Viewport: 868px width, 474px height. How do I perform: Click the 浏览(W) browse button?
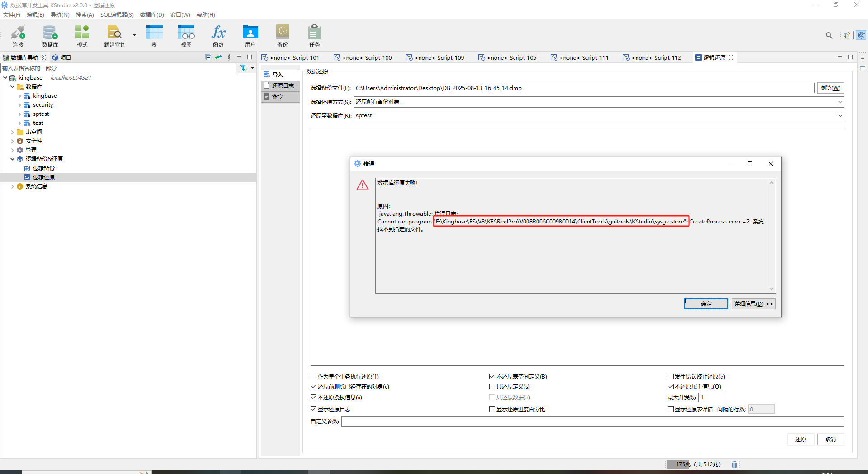pos(830,88)
